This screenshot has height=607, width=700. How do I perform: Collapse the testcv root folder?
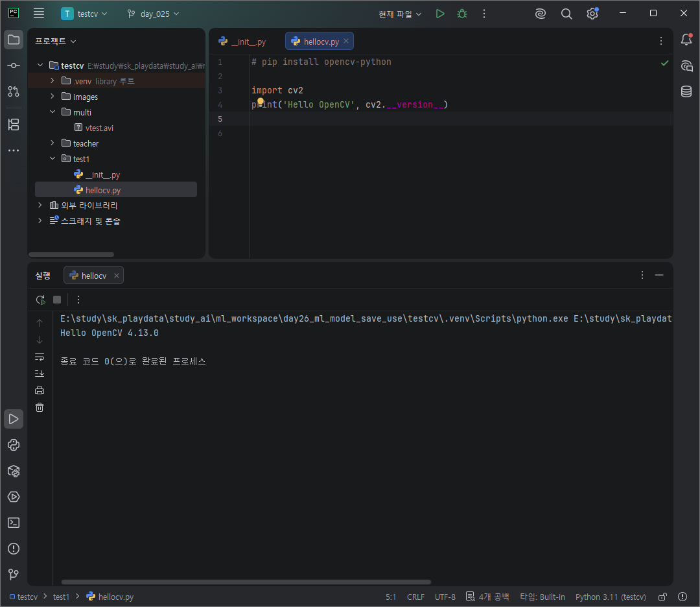40,65
